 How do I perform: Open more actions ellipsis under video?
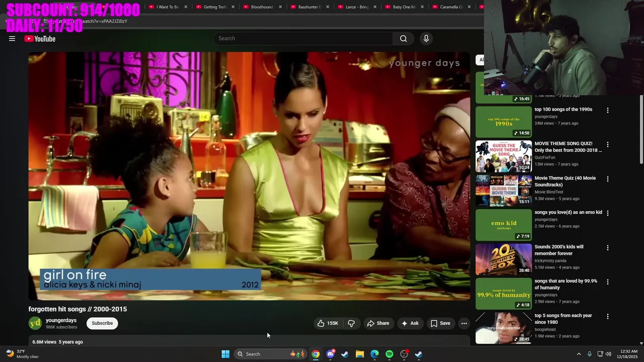click(x=464, y=323)
